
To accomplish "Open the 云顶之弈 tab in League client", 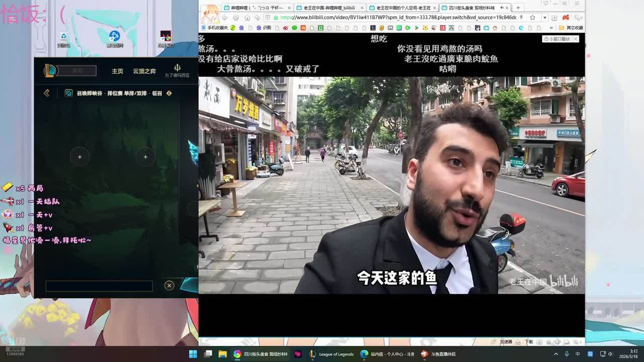I will pyautogui.click(x=144, y=71).
